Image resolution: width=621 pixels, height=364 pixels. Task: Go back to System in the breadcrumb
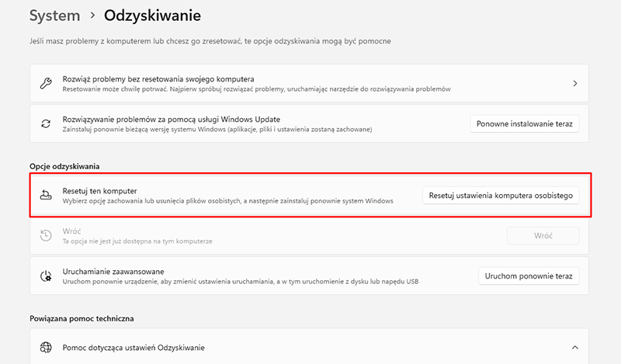(54, 16)
